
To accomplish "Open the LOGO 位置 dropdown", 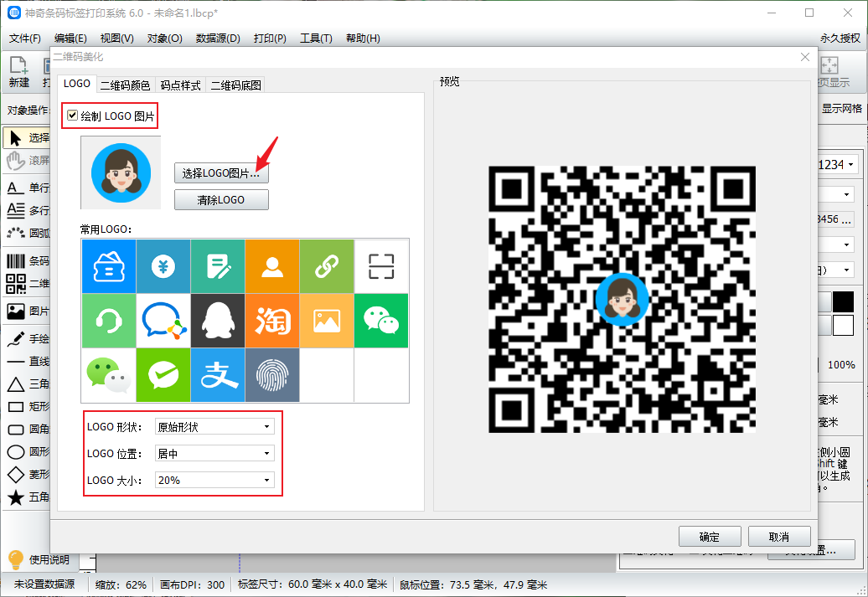I will tap(214, 453).
